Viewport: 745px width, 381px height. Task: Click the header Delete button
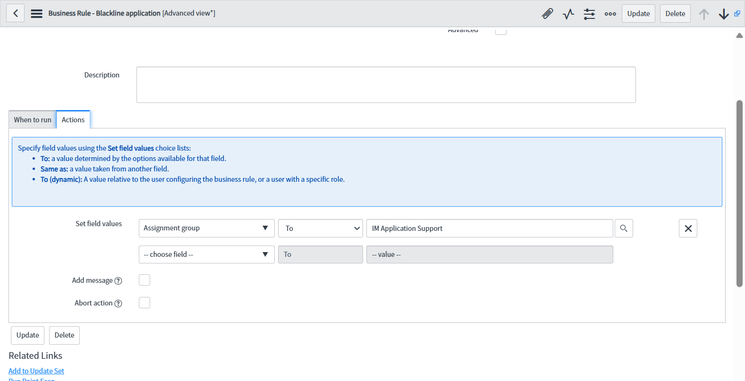[675, 14]
